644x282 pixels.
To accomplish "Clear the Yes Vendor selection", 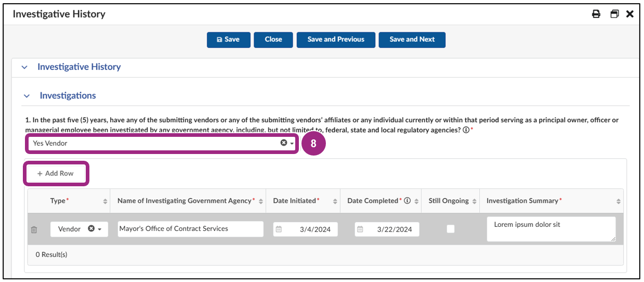I will point(284,143).
